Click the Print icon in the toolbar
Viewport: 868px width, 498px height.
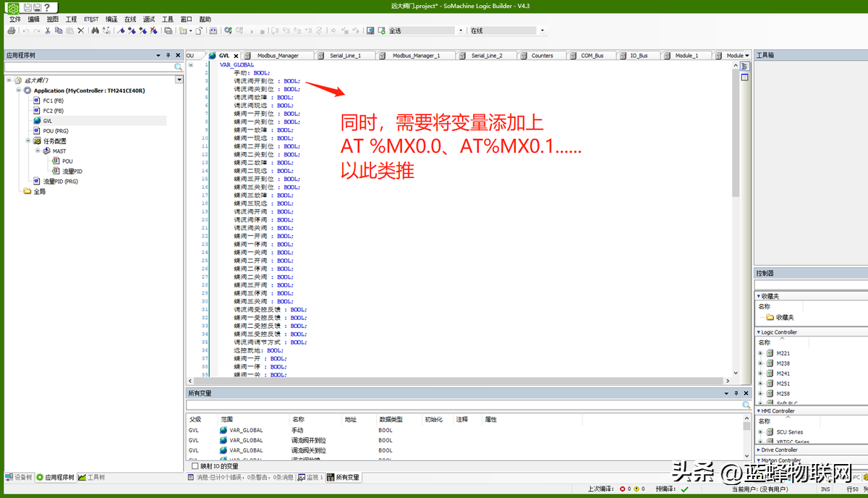11,31
